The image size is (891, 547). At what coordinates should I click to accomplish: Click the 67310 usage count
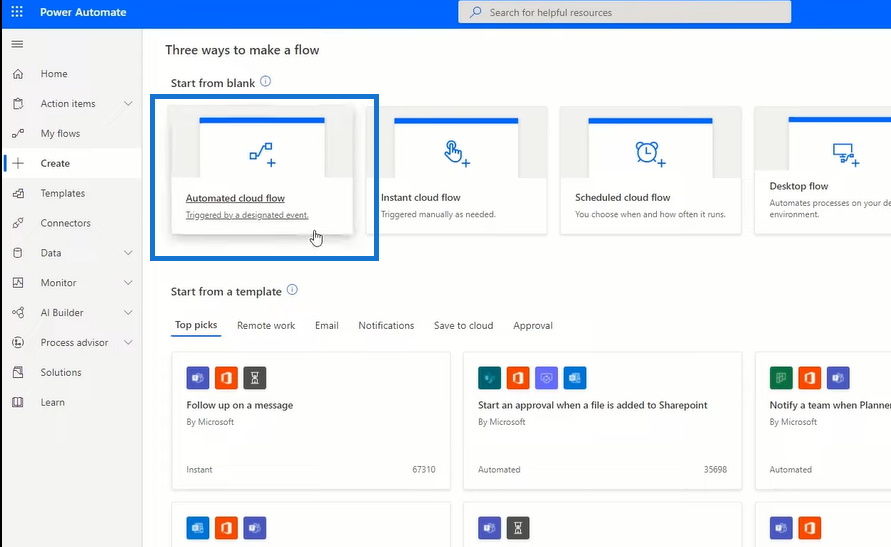pyautogui.click(x=424, y=470)
